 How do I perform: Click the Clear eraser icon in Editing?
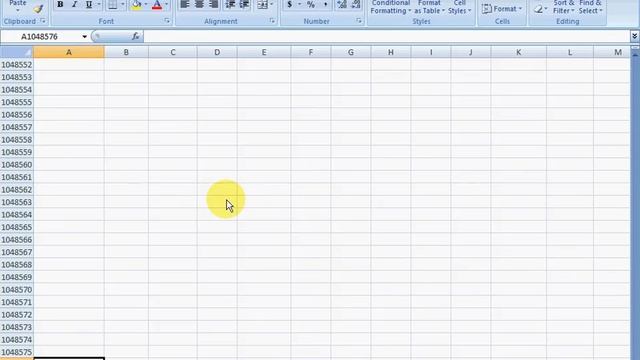coord(538,9)
